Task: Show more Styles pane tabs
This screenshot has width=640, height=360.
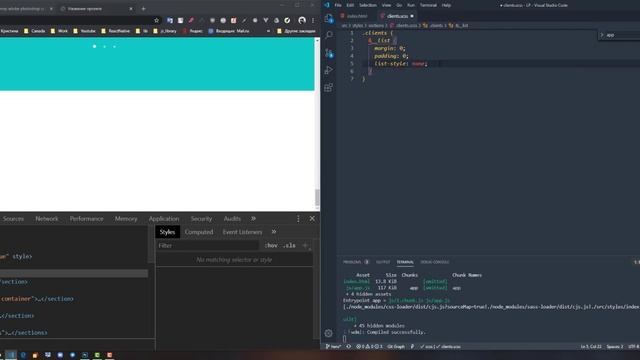Action: click(x=274, y=232)
